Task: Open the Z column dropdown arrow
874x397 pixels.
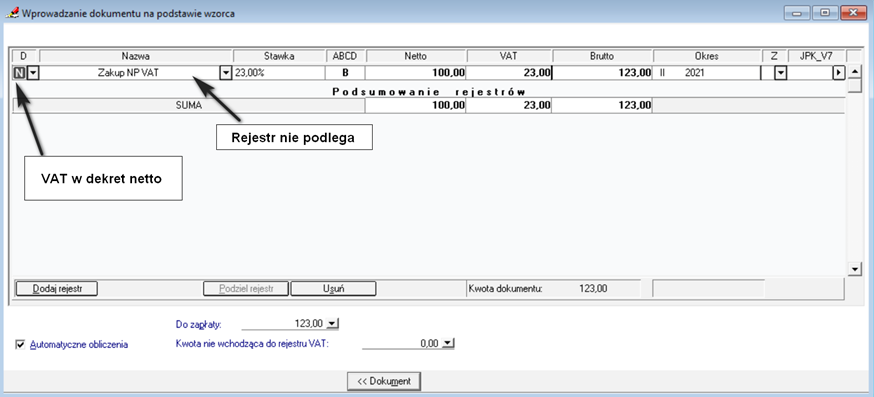Action: pos(780,73)
